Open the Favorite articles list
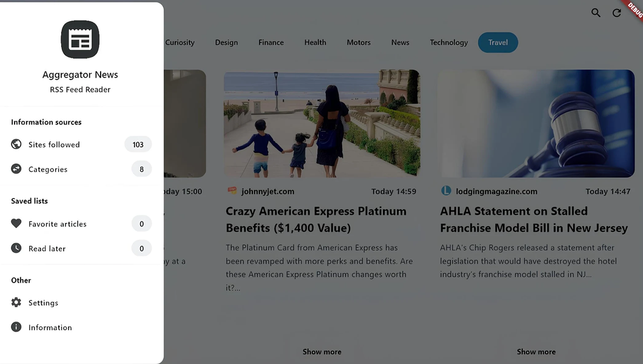Screen dimensions: 643x364 pos(81,224)
